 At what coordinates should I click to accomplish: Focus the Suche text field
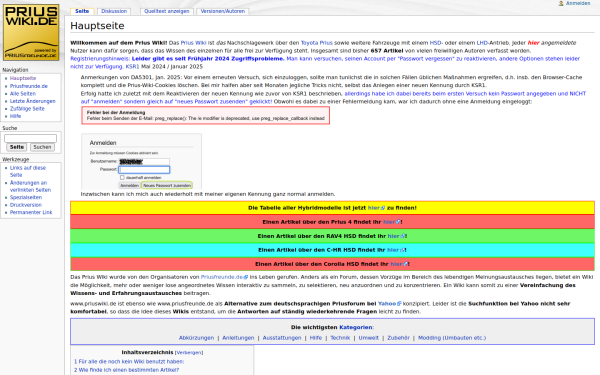pyautogui.click(x=30, y=138)
